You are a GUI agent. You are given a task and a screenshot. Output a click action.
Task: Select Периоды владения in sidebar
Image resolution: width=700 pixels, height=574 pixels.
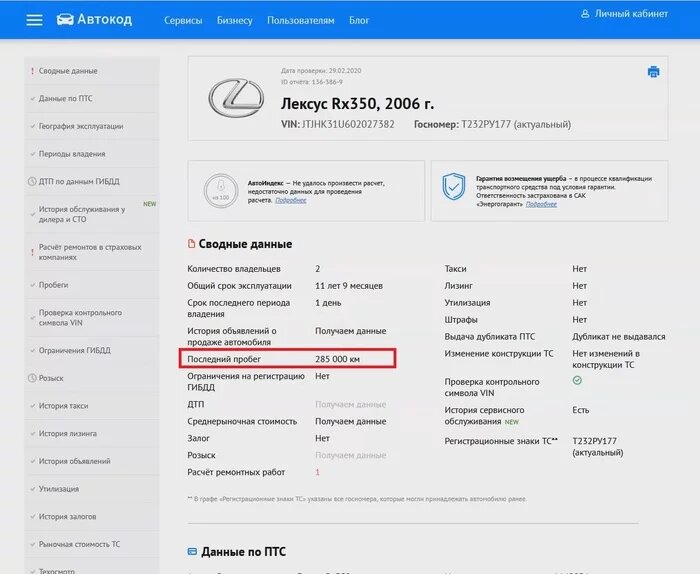pos(92,154)
